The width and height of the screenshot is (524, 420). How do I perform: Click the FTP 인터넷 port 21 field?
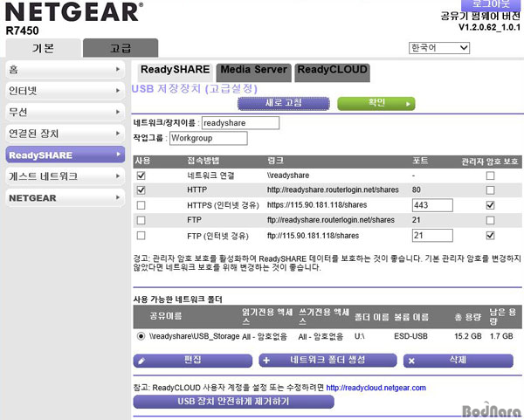pos(432,236)
